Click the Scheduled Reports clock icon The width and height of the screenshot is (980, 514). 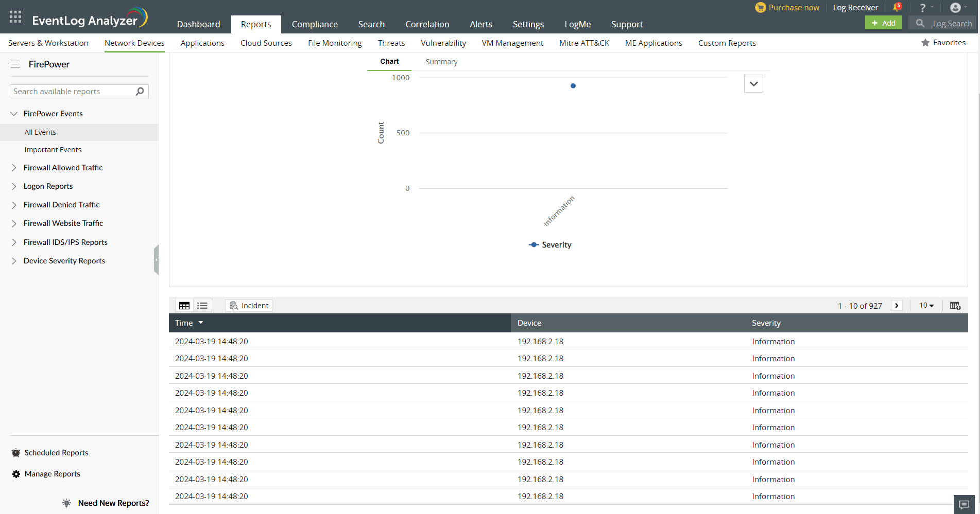pos(16,453)
